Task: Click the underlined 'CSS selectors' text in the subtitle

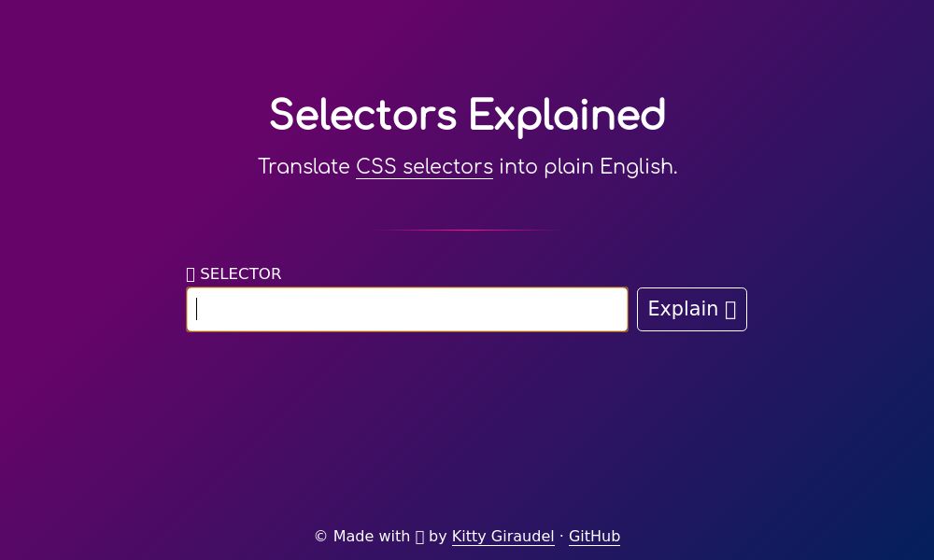Action: (x=424, y=167)
